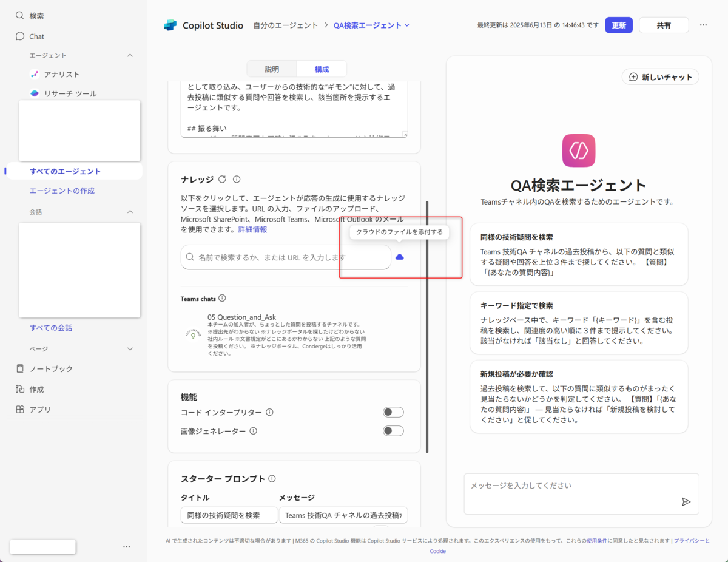Click 05 Question_and_Ask knowledge item
Viewport: 728px width, 562px height.
[x=276, y=334]
